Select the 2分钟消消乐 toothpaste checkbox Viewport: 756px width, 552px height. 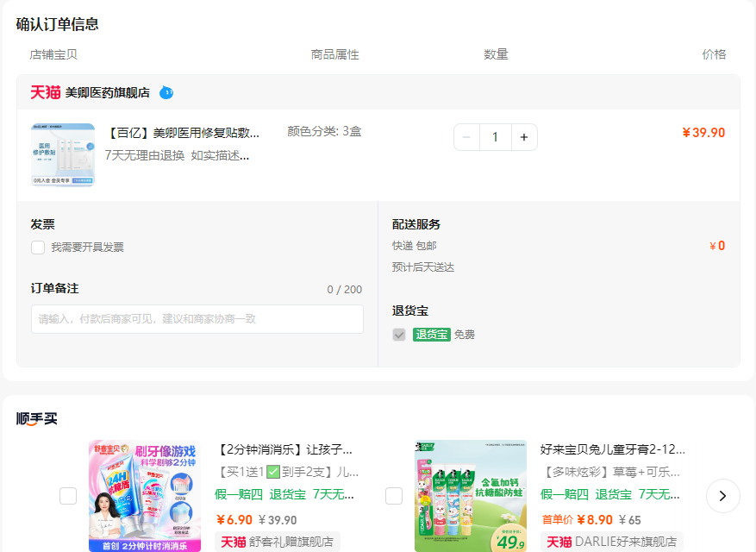click(68, 496)
